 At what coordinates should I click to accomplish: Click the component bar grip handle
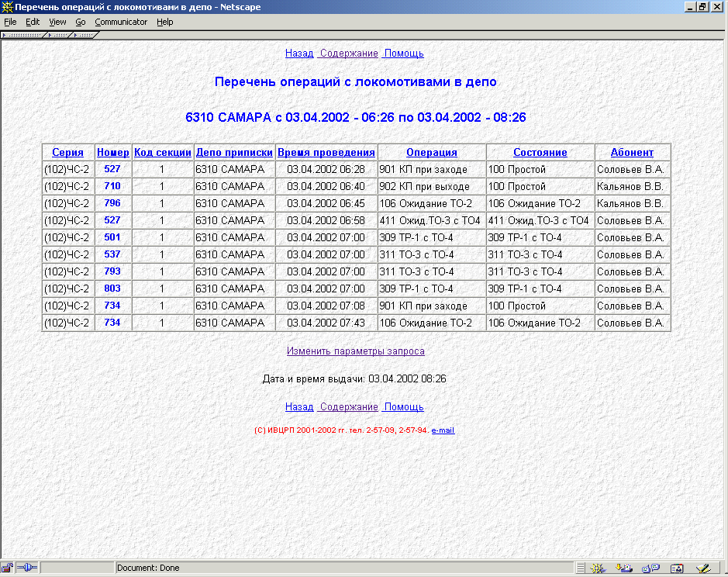[581, 568]
